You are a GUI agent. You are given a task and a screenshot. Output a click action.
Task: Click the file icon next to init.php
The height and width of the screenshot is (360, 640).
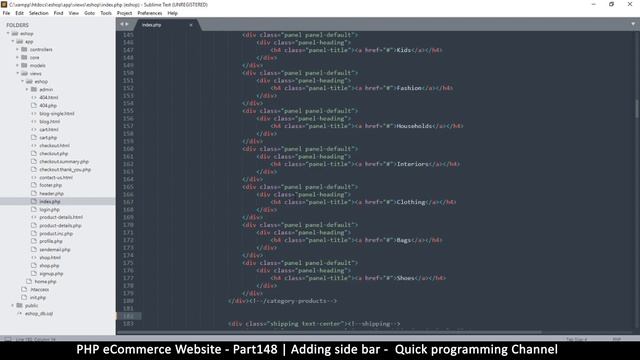pyautogui.click(x=24, y=298)
